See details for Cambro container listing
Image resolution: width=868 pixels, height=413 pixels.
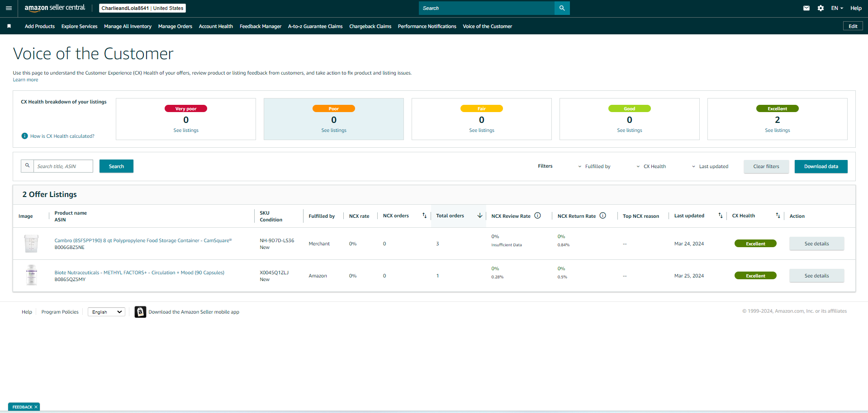coord(817,244)
